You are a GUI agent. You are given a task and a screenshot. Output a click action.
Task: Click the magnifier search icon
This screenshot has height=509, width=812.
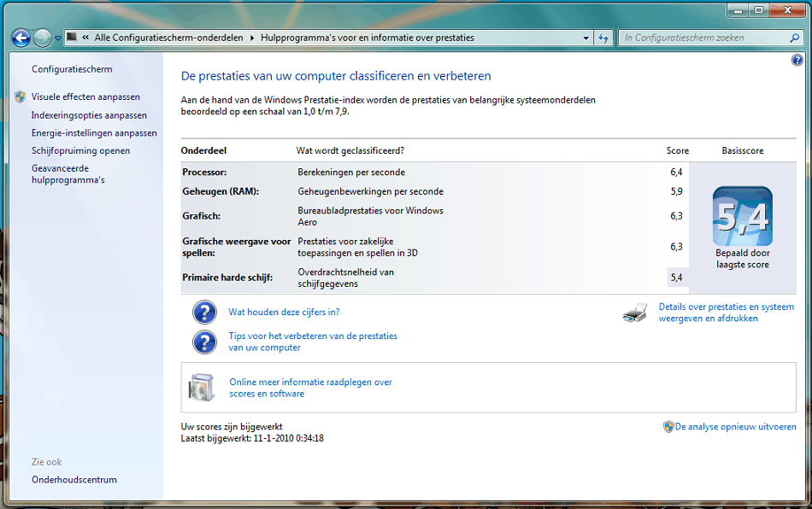pyautogui.click(x=794, y=38)
